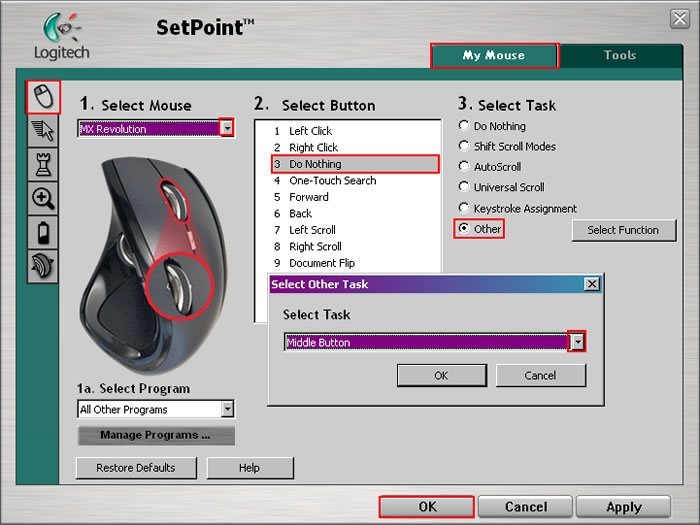Click OK in Select Other Task dialog
The width and height of the screenshot is (700, 525).
pyautogui.click(x=442, y=375)
